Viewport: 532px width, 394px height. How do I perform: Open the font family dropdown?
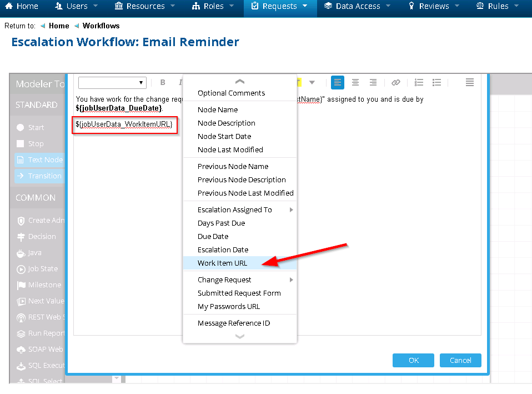112,82
